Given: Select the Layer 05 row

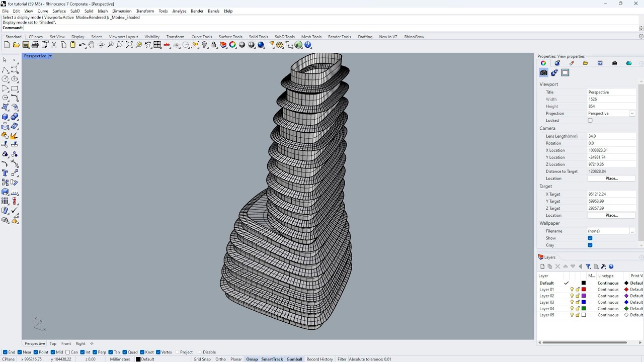Looking at the screenshot, I should coord(590,315).
